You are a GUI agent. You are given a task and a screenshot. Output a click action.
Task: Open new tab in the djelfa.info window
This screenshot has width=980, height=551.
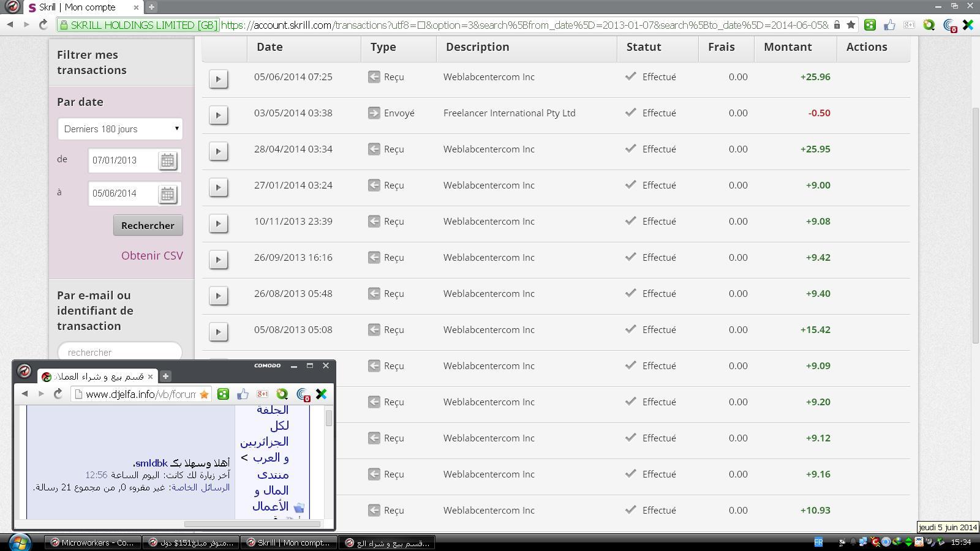(165, 376)
